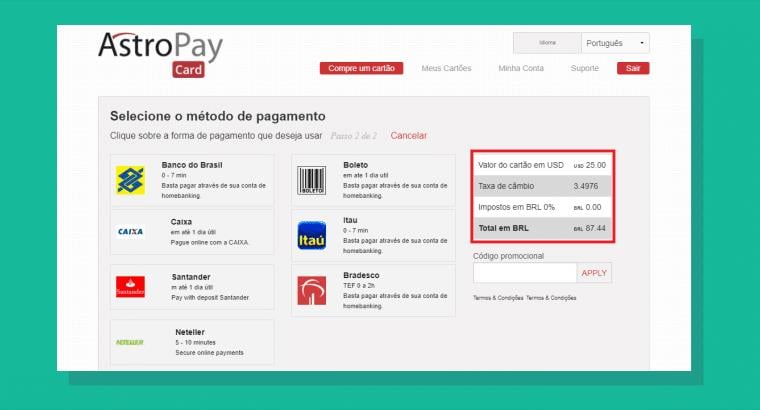Click the 'Impostos em BRL 0%' row
This screenshot has width=760, height=410.
pos(542,207)
